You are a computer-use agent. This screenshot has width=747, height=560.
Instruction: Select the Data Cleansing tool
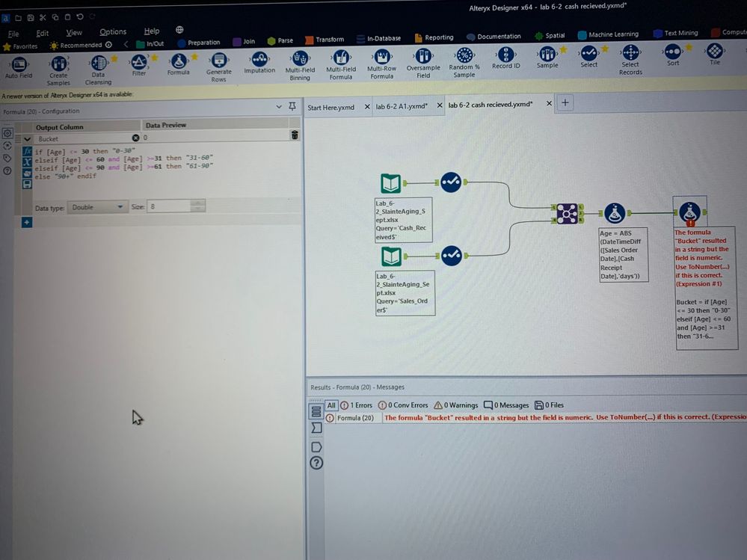(98, 70)
